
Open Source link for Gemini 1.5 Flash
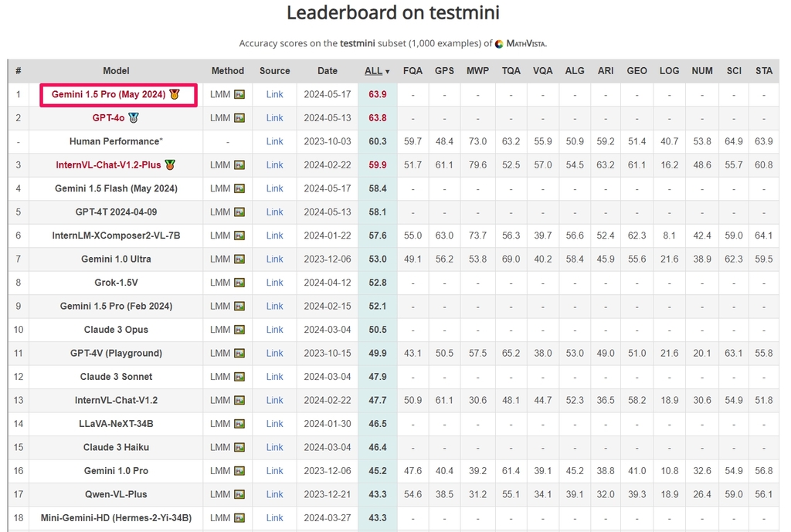point(274,188)
